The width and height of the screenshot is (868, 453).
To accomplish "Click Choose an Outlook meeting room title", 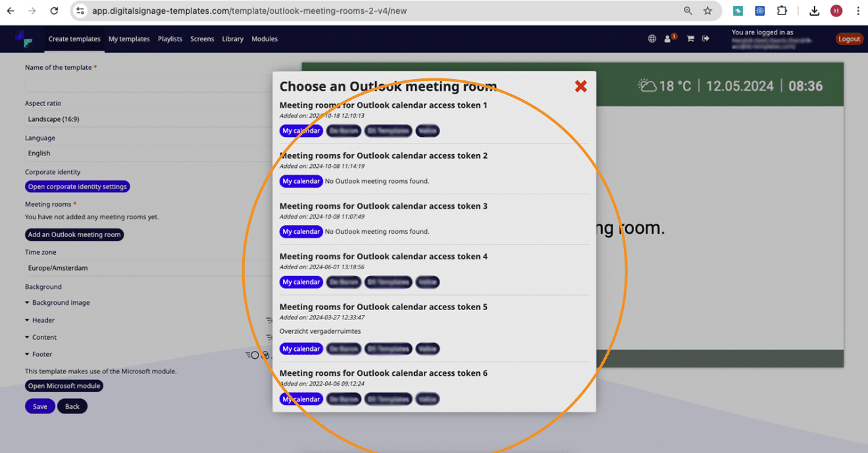I will tap(388, 86).
